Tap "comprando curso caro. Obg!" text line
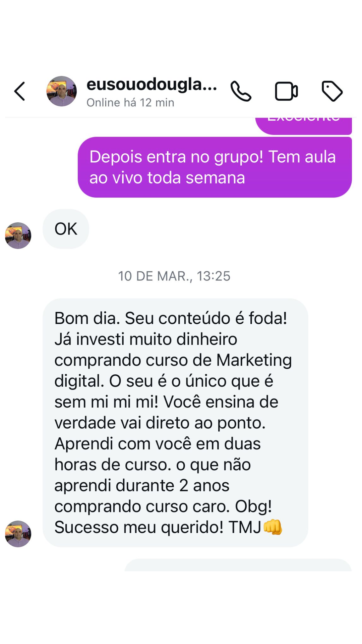The height and width of the screenshot is (644, 362). pos(163,506)
